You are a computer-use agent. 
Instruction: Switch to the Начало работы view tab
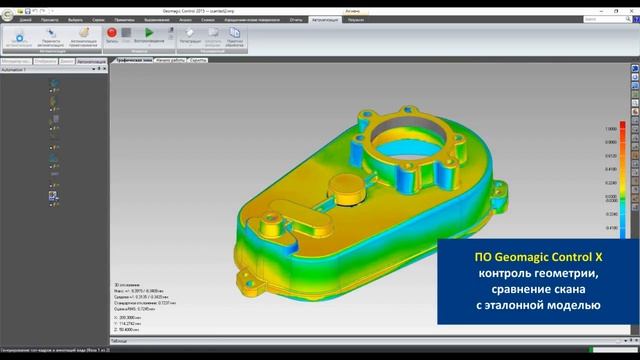pyautogui.click(x=170, y=60)
